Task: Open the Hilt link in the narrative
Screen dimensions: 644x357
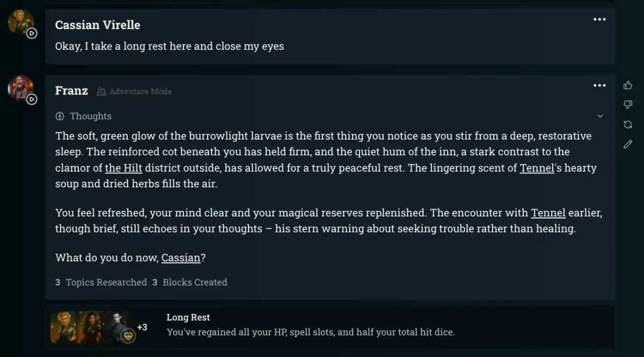Action: [x=123, y=168]
